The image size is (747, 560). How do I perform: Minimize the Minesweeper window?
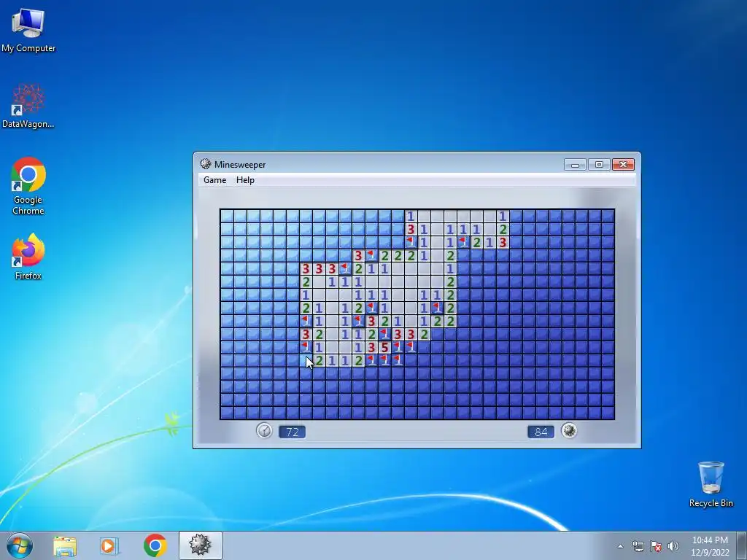[575, 164]
